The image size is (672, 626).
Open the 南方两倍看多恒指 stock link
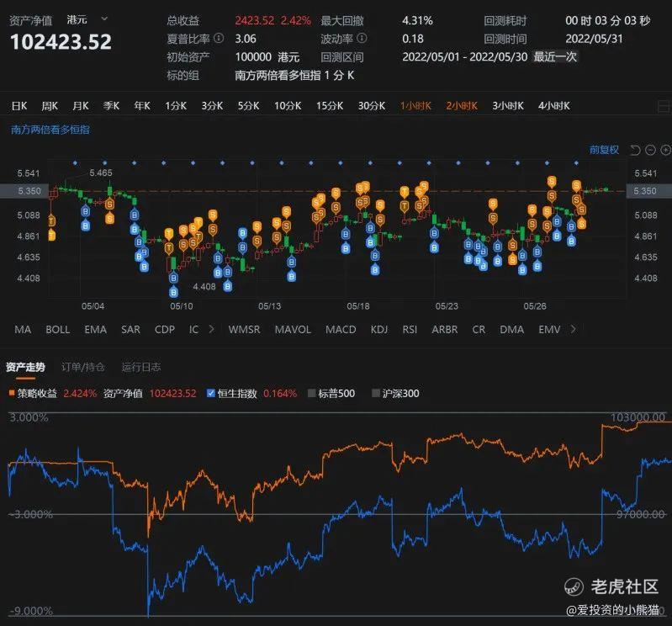tap(50, 130)
